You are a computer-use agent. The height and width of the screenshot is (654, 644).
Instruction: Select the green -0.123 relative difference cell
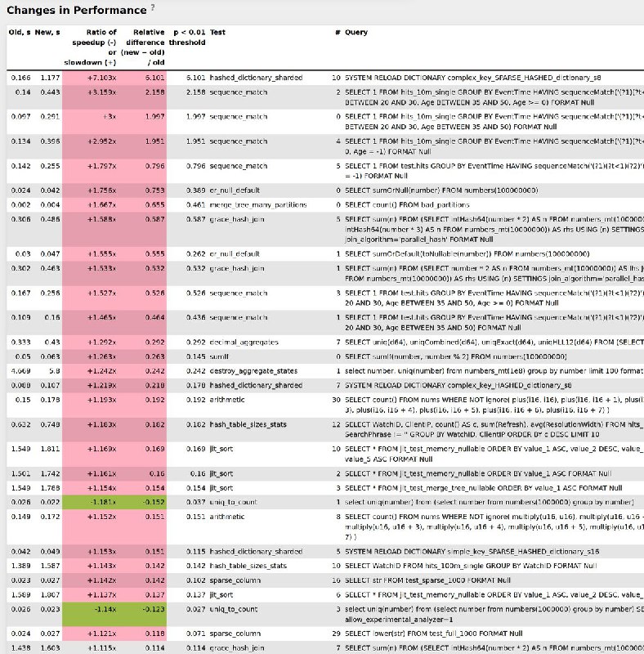143,609
